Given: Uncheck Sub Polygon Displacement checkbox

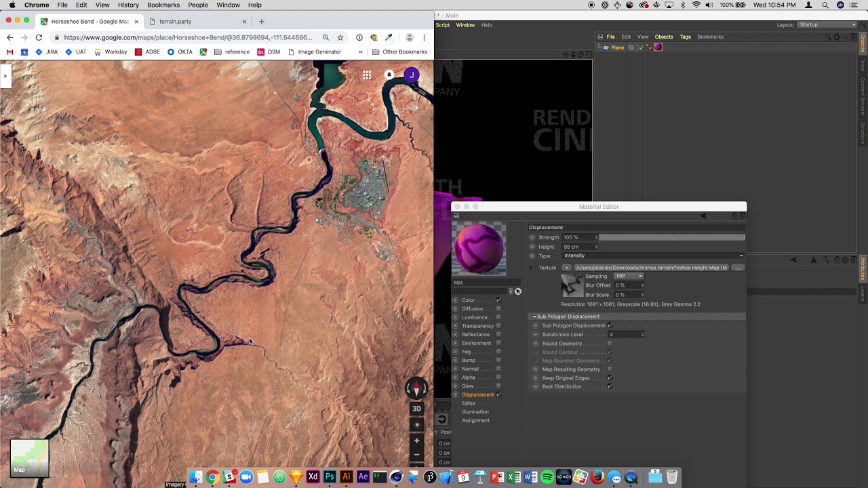Looking at the screenshot, I should tap(610, 325).
